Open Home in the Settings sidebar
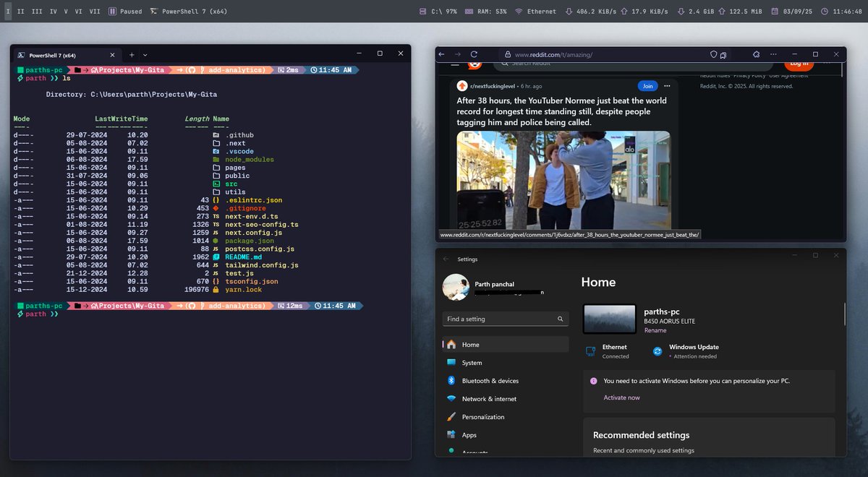This screenshot has height=477, width=868. pos(506,345)
